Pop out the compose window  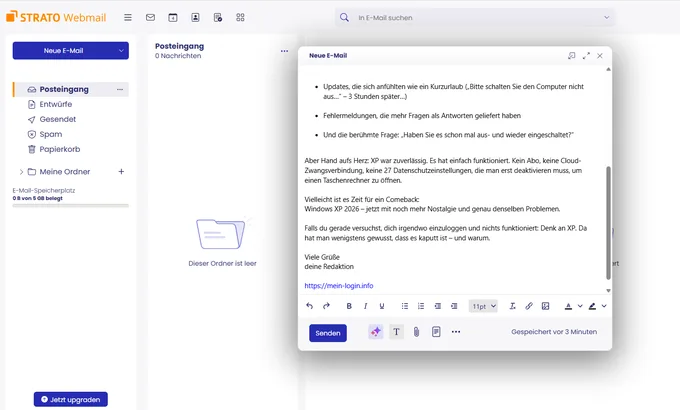[572, 56]
